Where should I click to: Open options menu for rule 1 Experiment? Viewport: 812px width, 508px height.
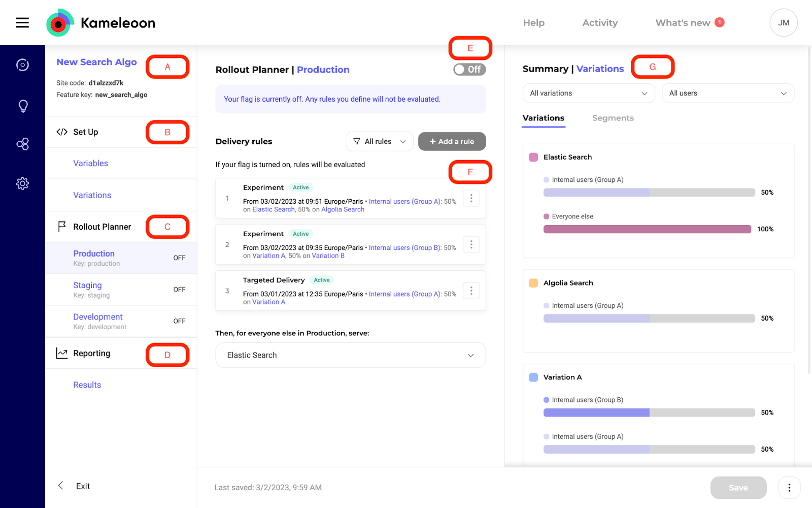click(x=471, y=198)
